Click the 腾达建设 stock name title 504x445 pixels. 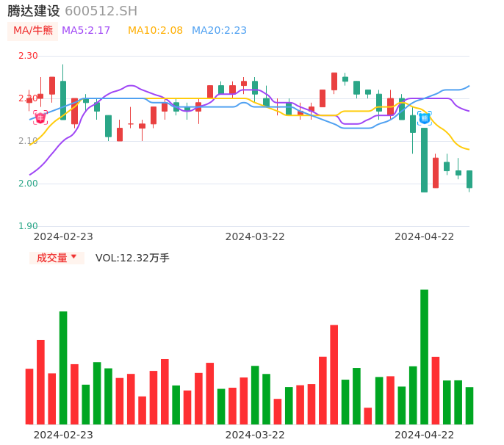tap(34, 11)
